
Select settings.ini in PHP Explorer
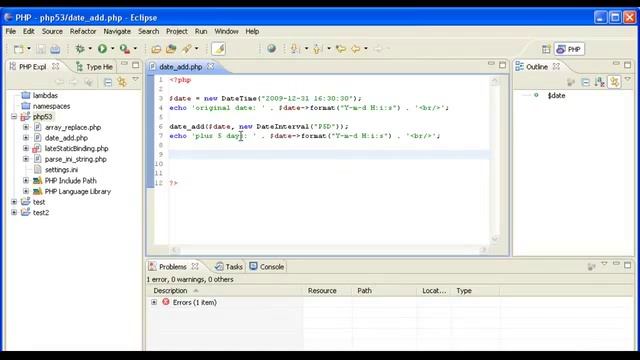pyautogui.click(x=61, y=170)
